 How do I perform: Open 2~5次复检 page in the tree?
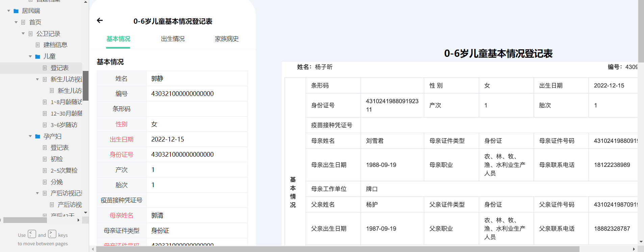coord(64,171)
